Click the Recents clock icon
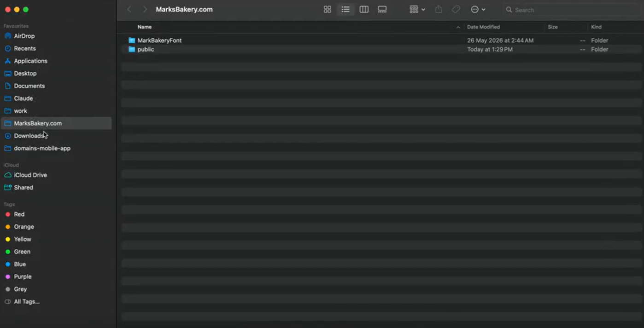The image size is (644, 328). click(8, 48)
